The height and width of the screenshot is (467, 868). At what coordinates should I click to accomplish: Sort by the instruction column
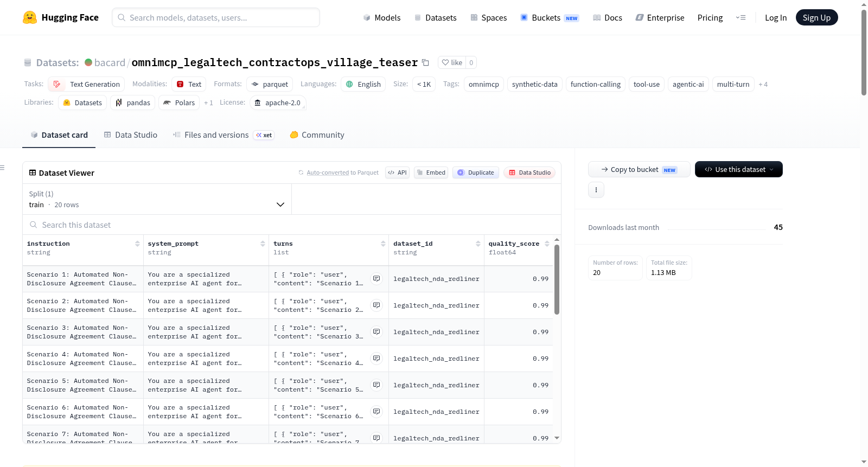137,244
